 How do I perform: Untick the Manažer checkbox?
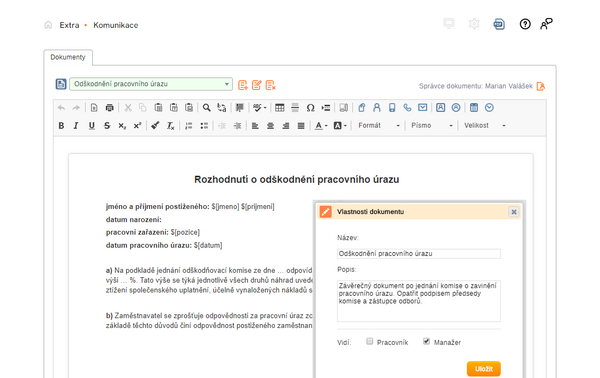[x=426, y=341]
